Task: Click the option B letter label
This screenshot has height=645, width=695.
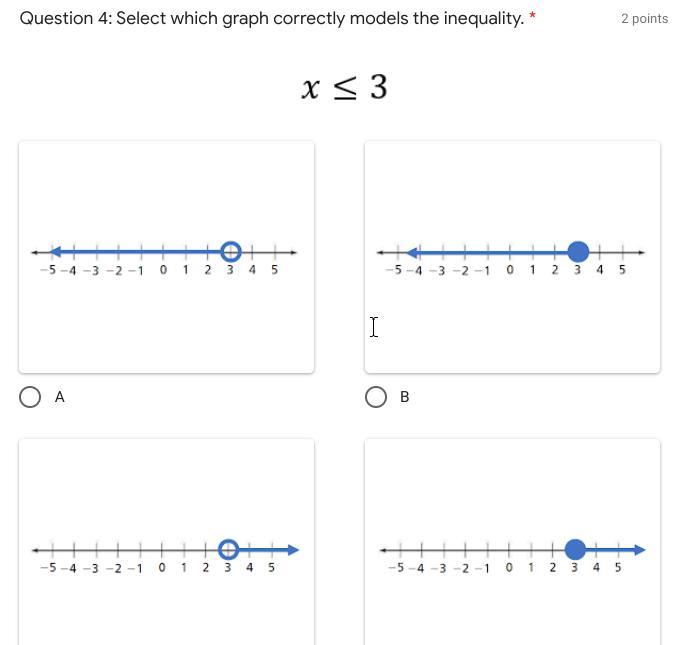Action: [x=405, y=397]
